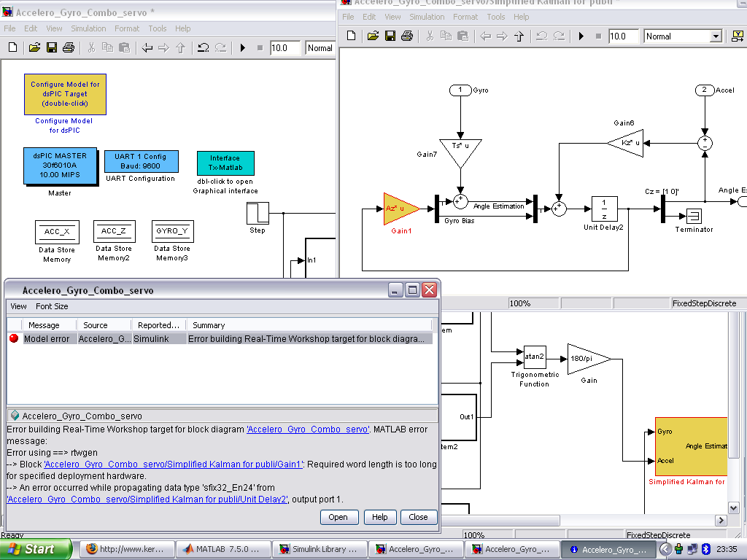Image resolution: width=747 pixels, height=560 pixels.
Task: Start simulation in left Accelero_Gyro_Combo_servo window
Action: (x=243, y=47)
